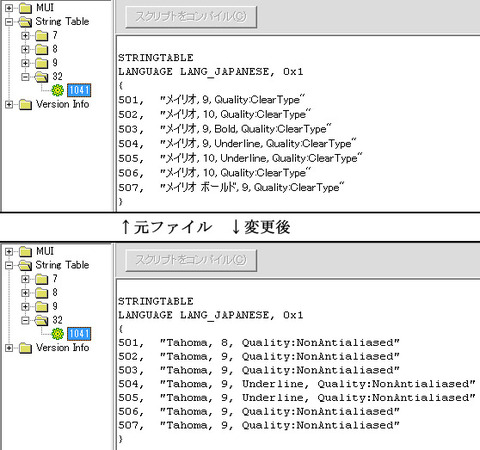Expand Version Info node in bottom tree

pos(9,348)
